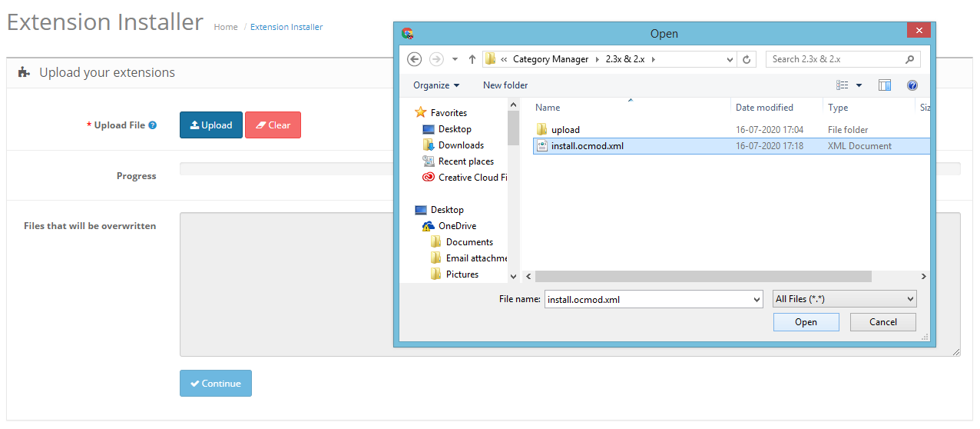980x429 pixels.
Task: Click the Pictures folder icon
Action: pyautogui.click(x=436, y=274)
